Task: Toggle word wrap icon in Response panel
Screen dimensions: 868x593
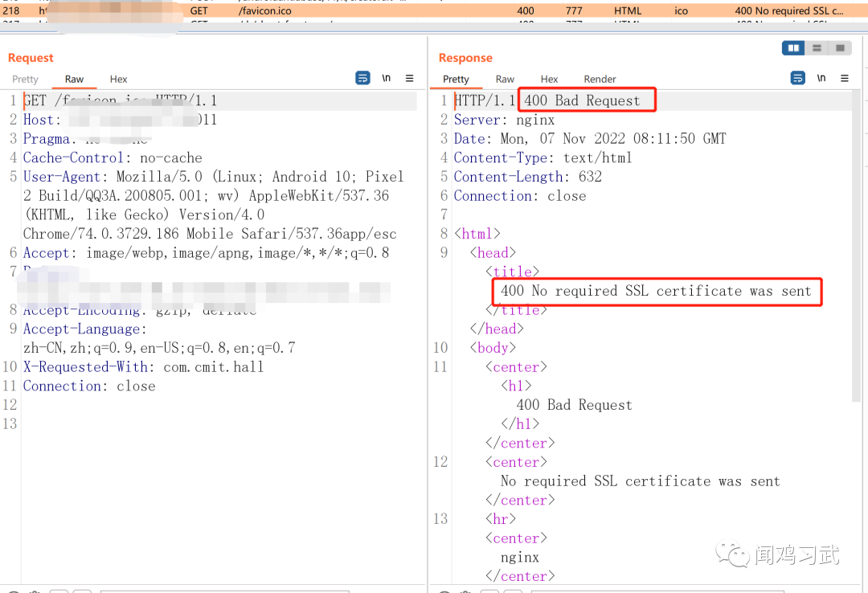Action: coord(798,78)
